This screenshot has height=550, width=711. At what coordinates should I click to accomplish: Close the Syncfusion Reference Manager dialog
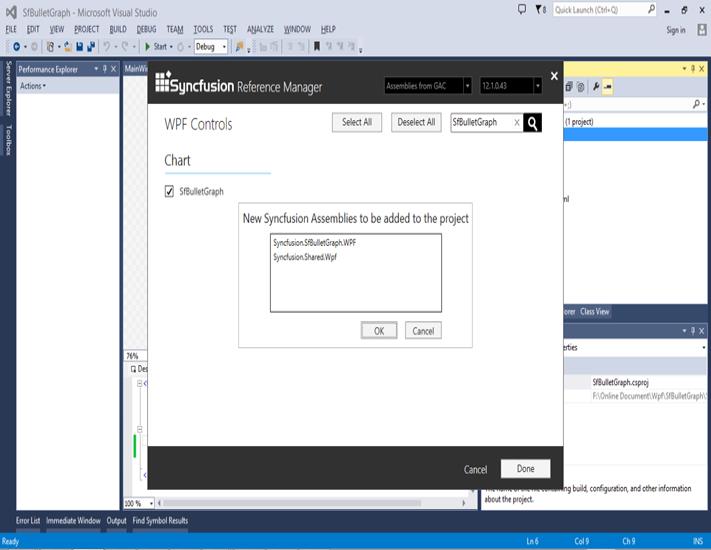pyautogui.click(x=554, y=76)
